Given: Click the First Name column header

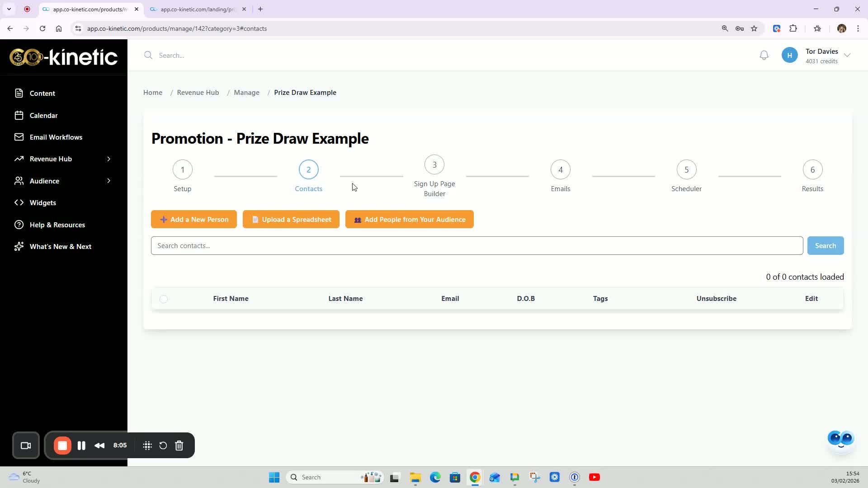Looking at the screenshot, I should (231, 299).
